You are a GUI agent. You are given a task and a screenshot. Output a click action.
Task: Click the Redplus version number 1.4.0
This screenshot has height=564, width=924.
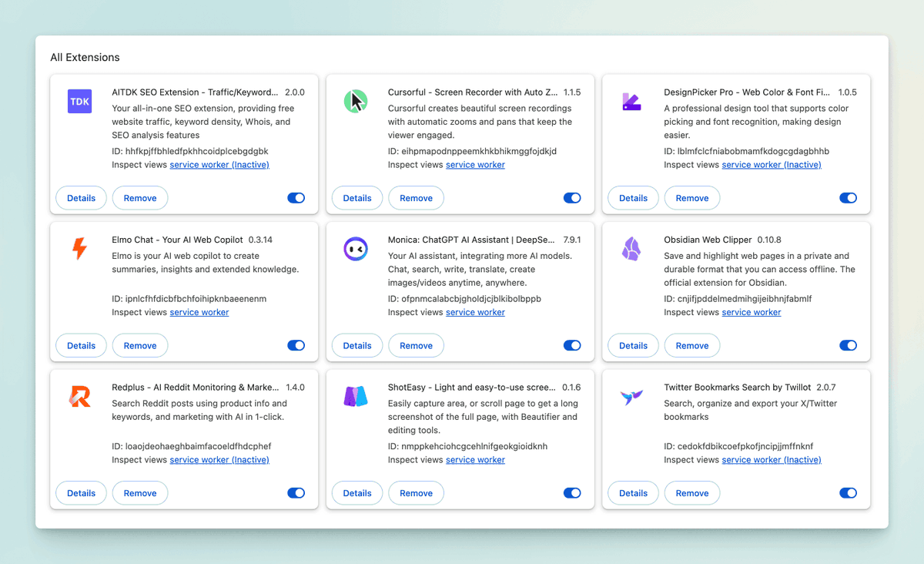coord(296,388)
